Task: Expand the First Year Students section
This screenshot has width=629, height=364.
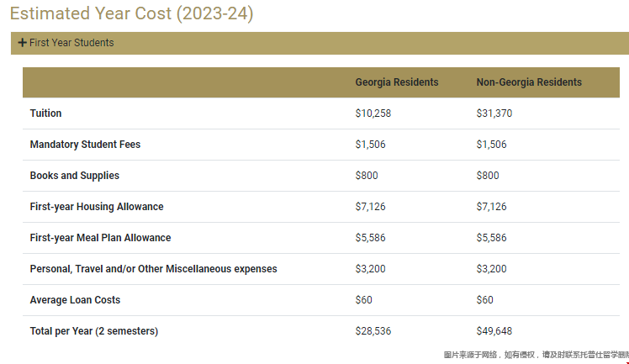Action: coord(71,43)
